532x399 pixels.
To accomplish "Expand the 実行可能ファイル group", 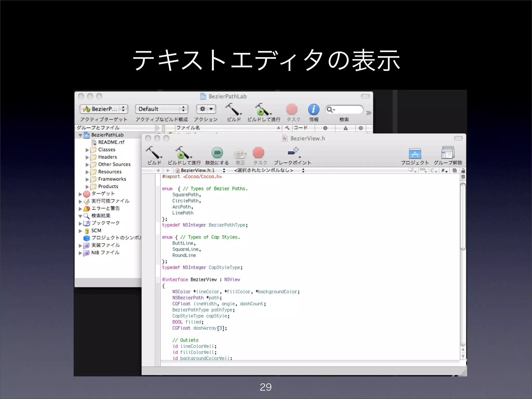I will [80, 201].
